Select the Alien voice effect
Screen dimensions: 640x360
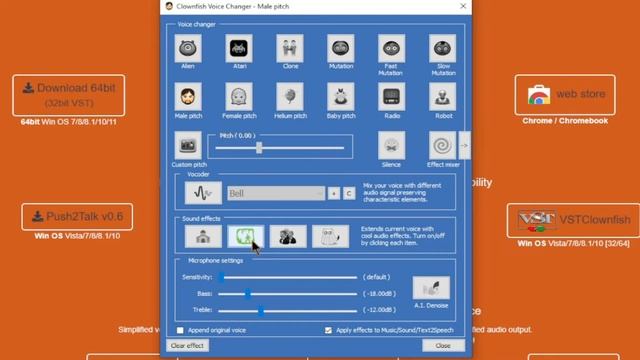pyautogui.click(x=188, y=48)
